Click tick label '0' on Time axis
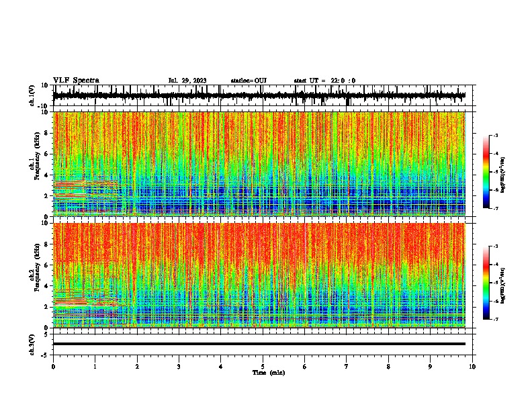This screenshot has width=532, height=411. click(53, 367)
